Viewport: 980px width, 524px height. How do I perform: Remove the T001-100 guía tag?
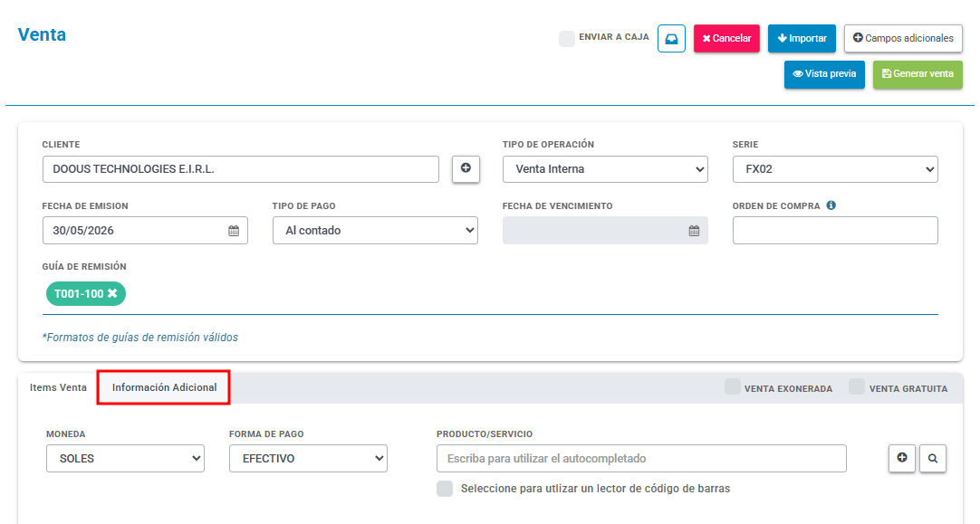pos(112,293)
